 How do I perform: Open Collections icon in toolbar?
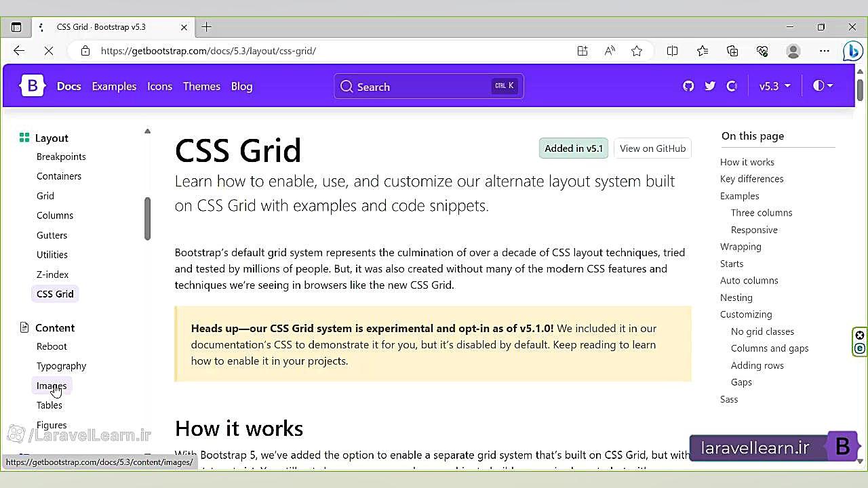point(732,51)
